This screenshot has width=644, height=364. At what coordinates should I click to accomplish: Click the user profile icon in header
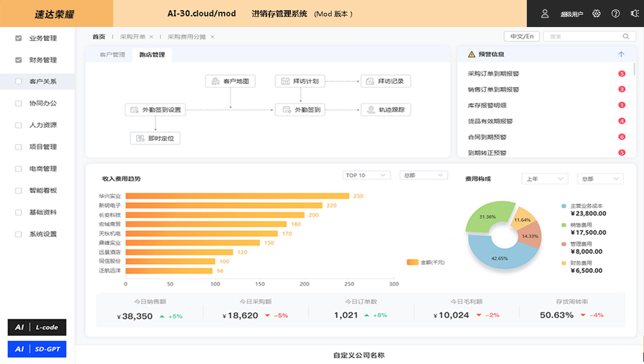click(x=545, y=14)
